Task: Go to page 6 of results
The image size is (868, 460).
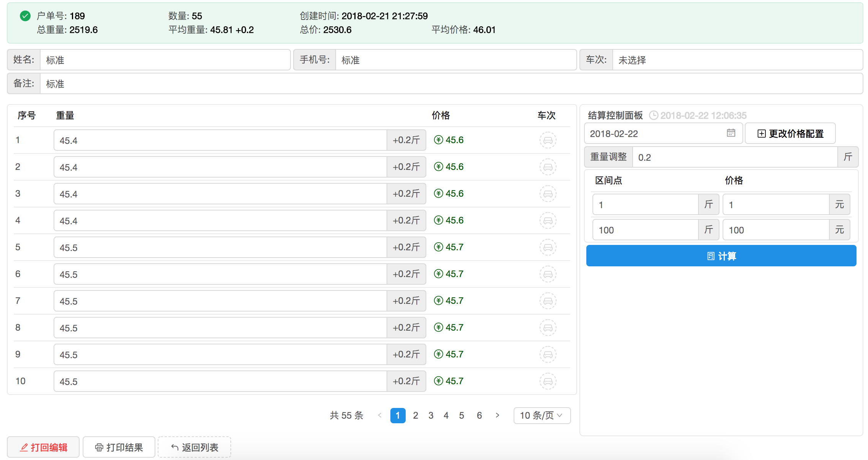Action: pos(479,416)
